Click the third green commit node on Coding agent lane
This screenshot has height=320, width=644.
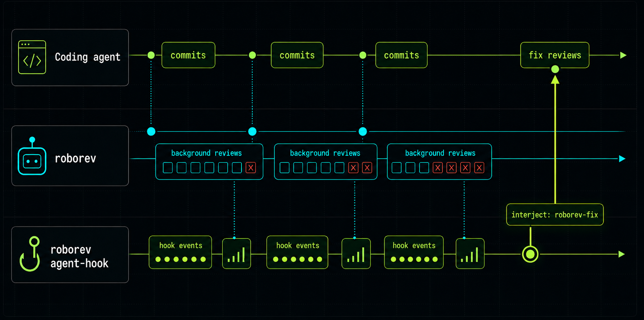363,55
